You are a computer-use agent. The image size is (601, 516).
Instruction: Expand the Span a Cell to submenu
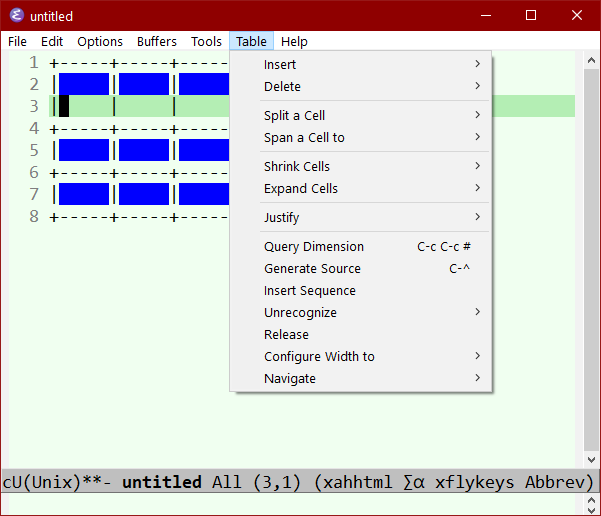(x=360, y=137)
